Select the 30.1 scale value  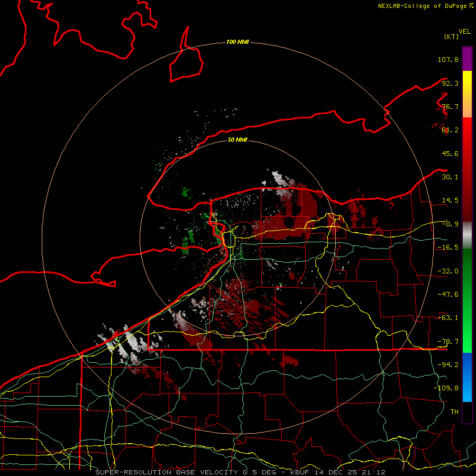coord(450,177)
